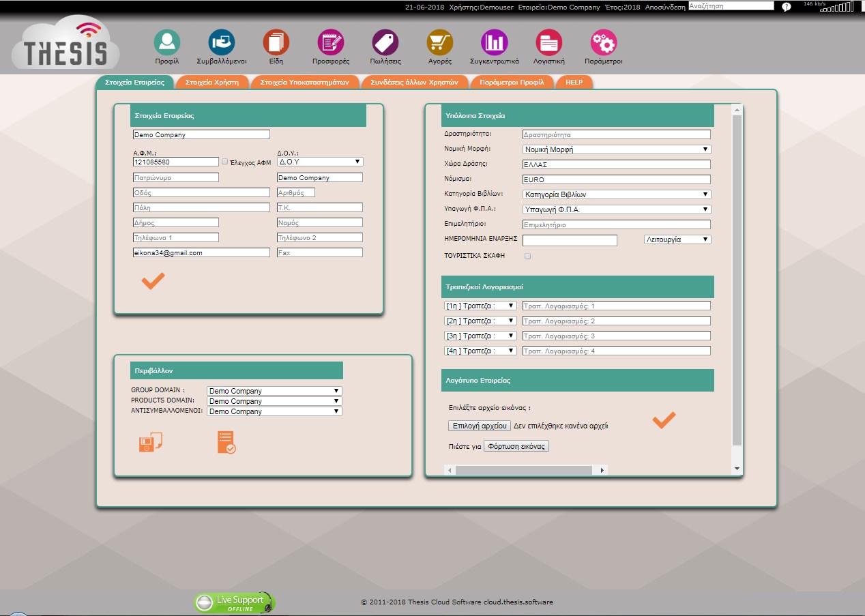Screen dimensions: 865x616
Task: Open the Είδη items icon
Action: tap(276, 42)
